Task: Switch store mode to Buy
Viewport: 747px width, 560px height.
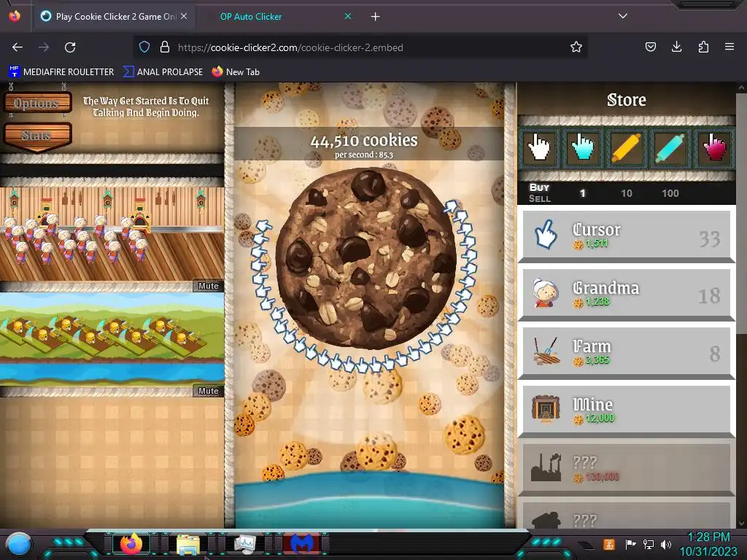Action: click(539, 187)
